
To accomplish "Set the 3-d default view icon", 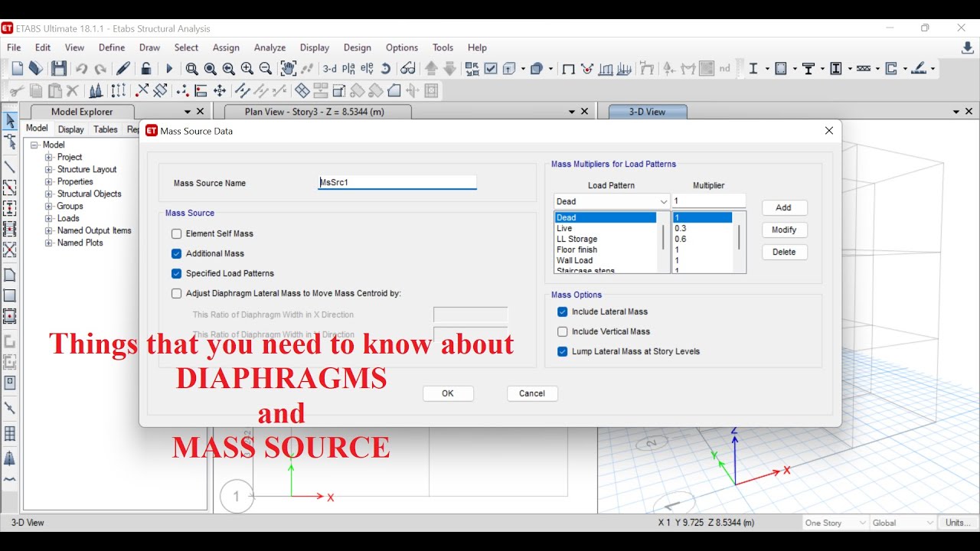I will [330, 69].
